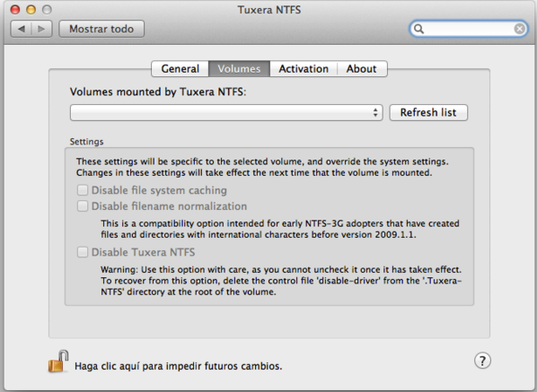Click 'These settings will be specific' description text
This screenshot has width=537, height=392.
(262, 167)
